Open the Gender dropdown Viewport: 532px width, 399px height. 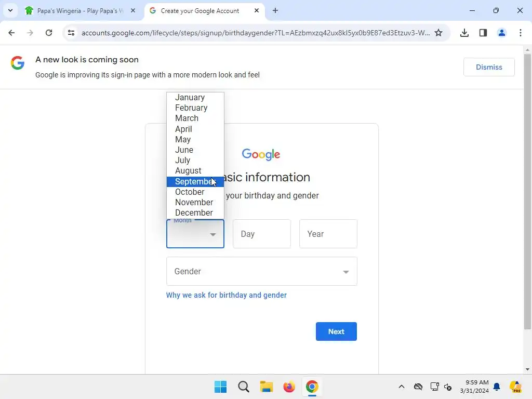click(262, 271)
